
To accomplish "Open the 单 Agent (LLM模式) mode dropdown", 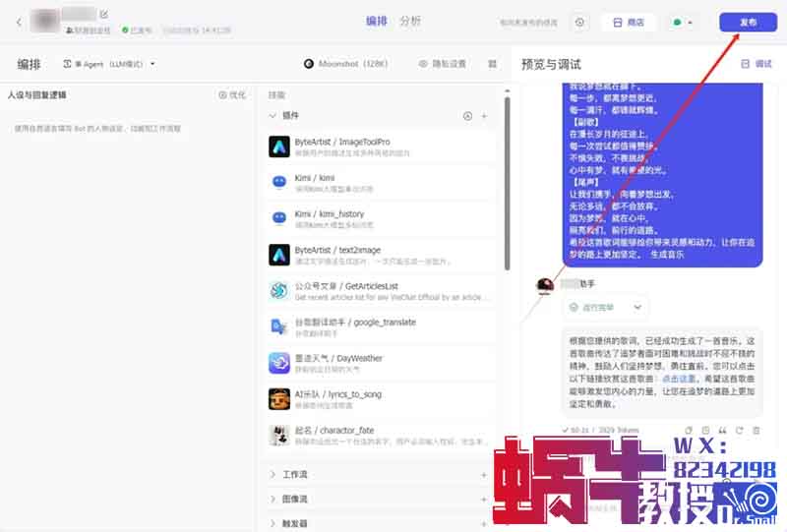I will point(110,64).
